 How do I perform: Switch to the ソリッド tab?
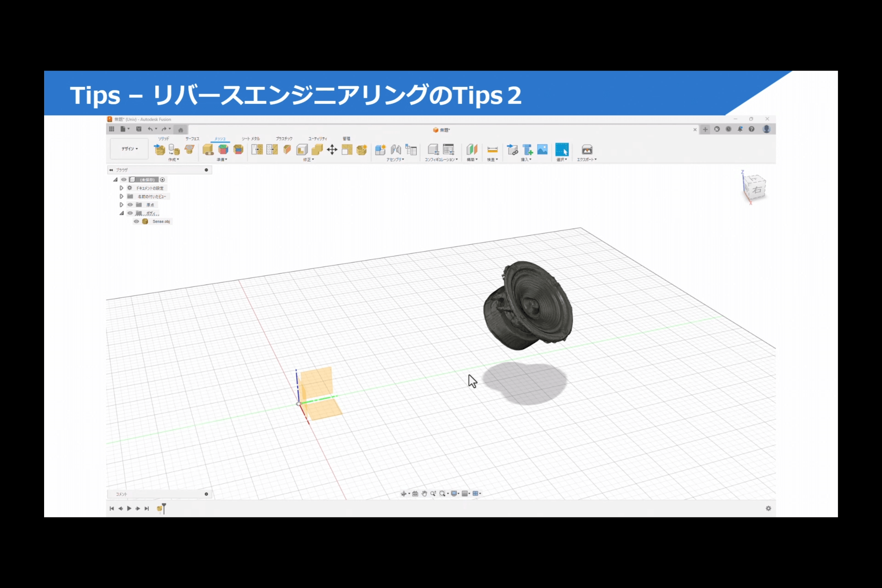pos(164,138)
